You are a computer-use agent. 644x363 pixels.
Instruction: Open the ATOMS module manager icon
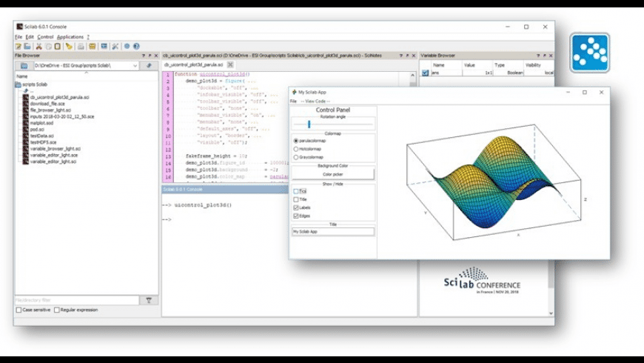pyautogui.click(x=92, y=47)
